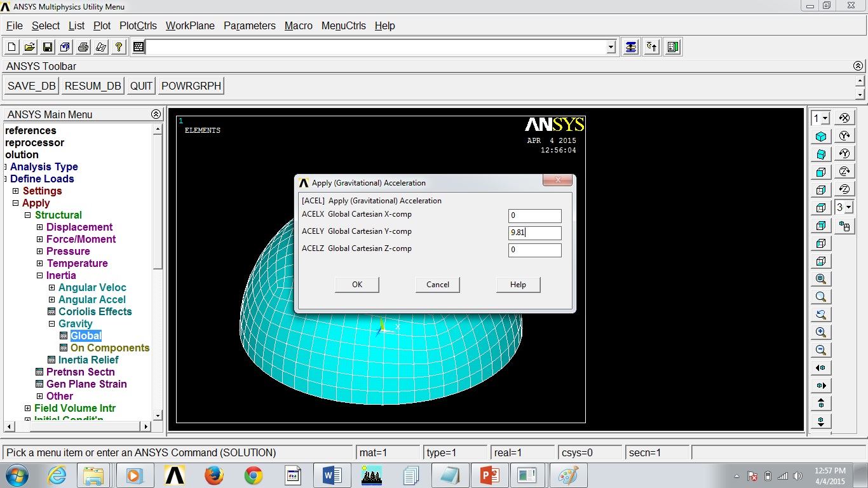Image resolution: width=868 pixels, height=488 pixels.
Task: Open the File menu
Action: point(14,25)
